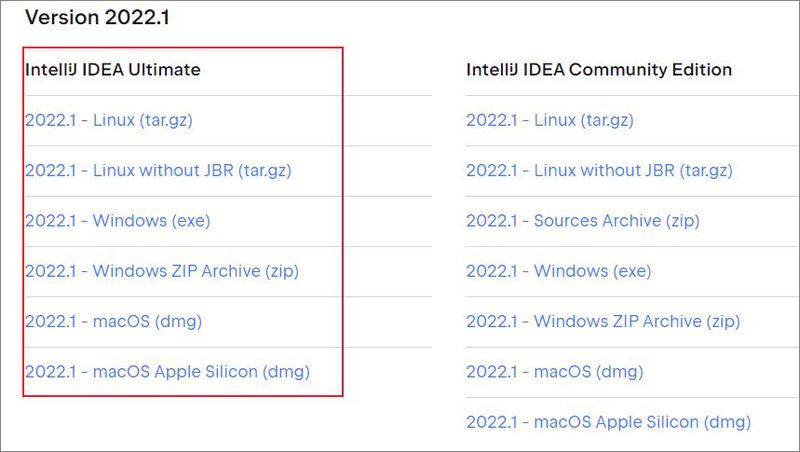Click "Sources Archive" text in Community column
Screen dimensions: 800x452
pyautogui.click(x=597, y=221)
